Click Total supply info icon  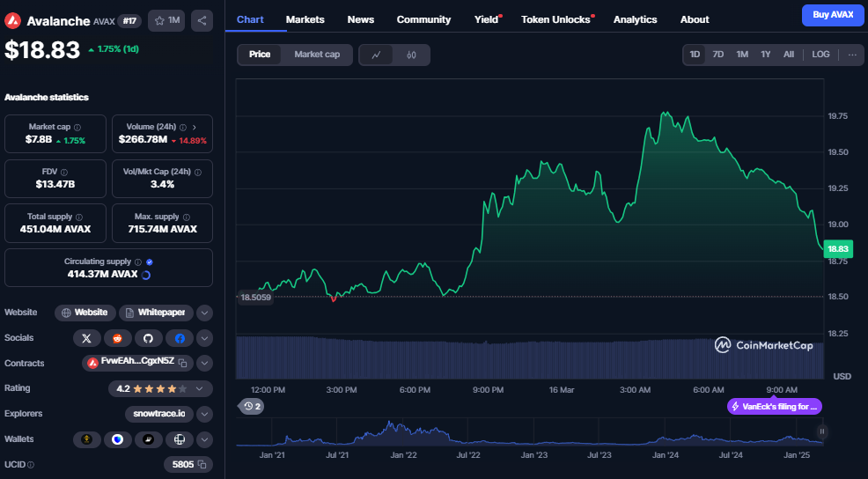coord(78,217)
